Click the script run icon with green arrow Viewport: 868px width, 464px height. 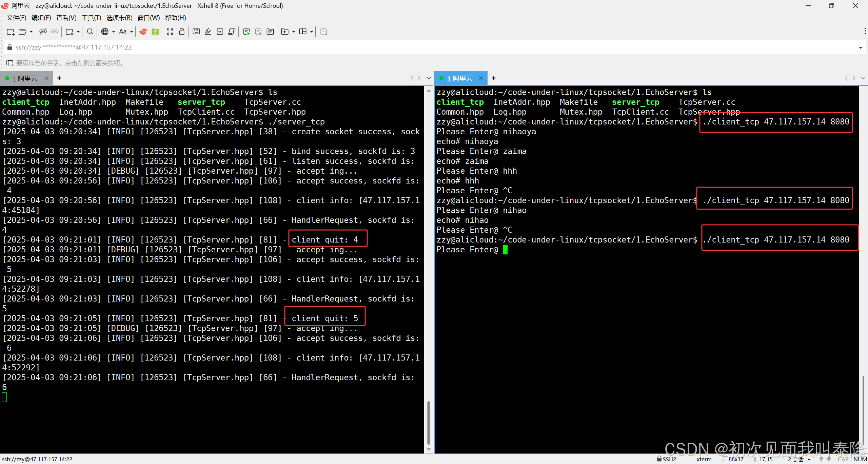[x=246, y=32]
